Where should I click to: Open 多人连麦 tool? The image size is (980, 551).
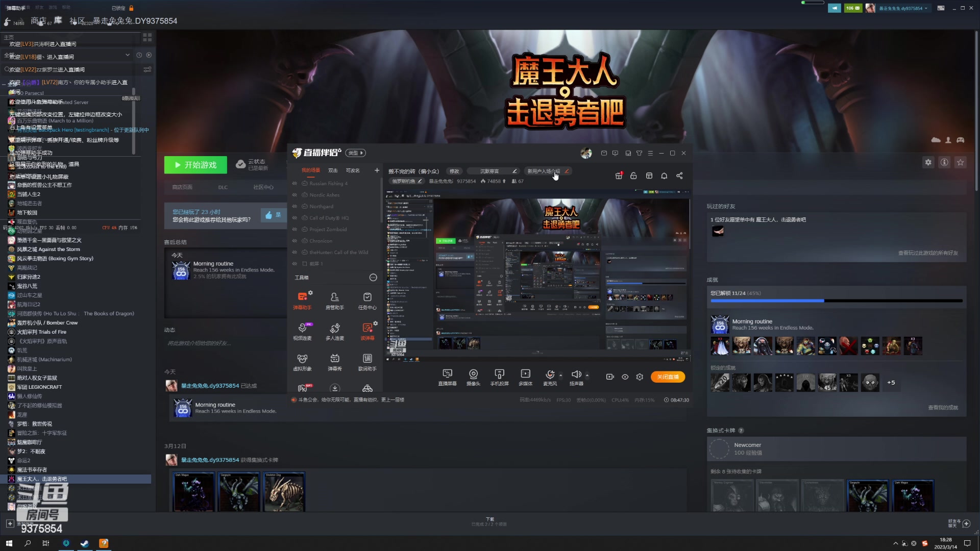[335, 331]
